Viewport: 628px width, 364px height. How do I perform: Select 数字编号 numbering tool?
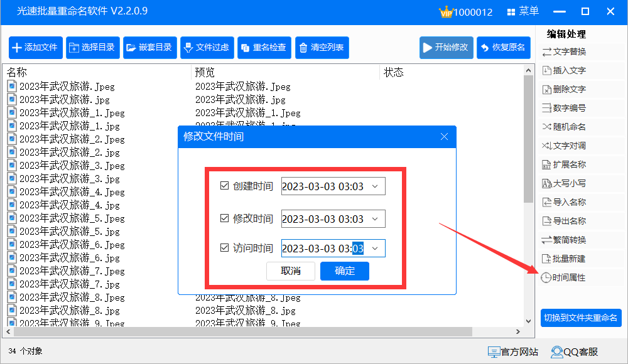click(564, 108)
